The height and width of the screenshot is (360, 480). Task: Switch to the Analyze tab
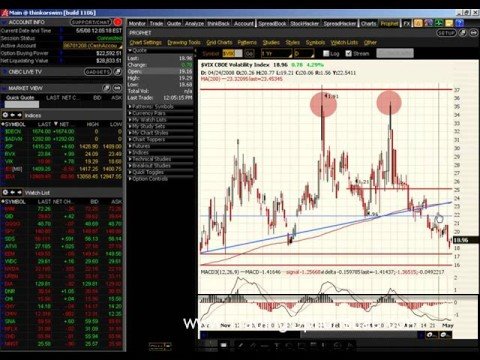[194, 23]
